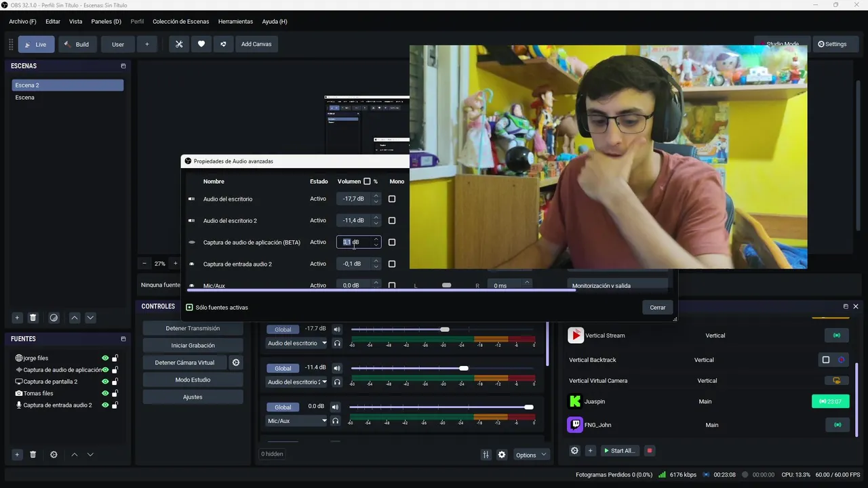868x488 pixels.
Task: Enable Mono for Audio del escritorio 2
Action: [x=392, y=220]
